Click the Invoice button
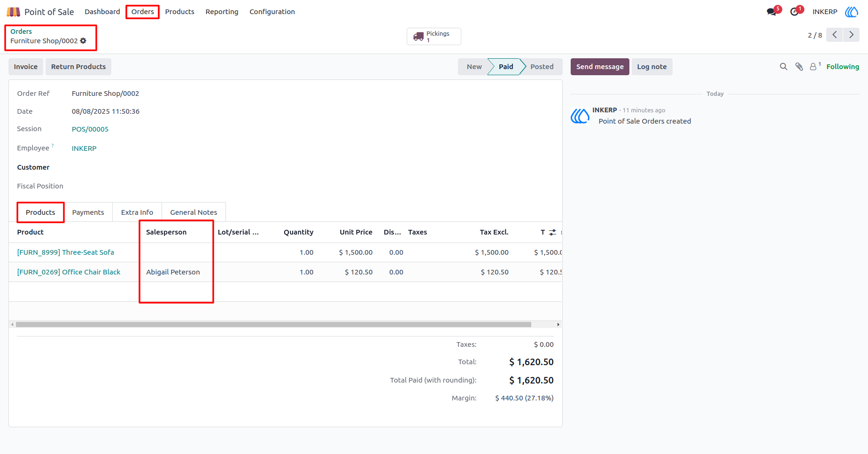 point(26,67)
